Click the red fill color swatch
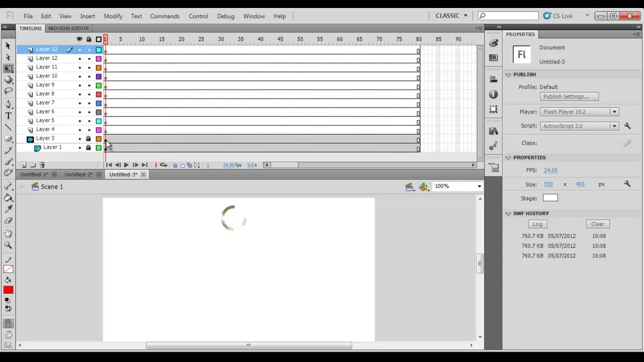Viewport: 644px width, 362px height. point(8,290)
